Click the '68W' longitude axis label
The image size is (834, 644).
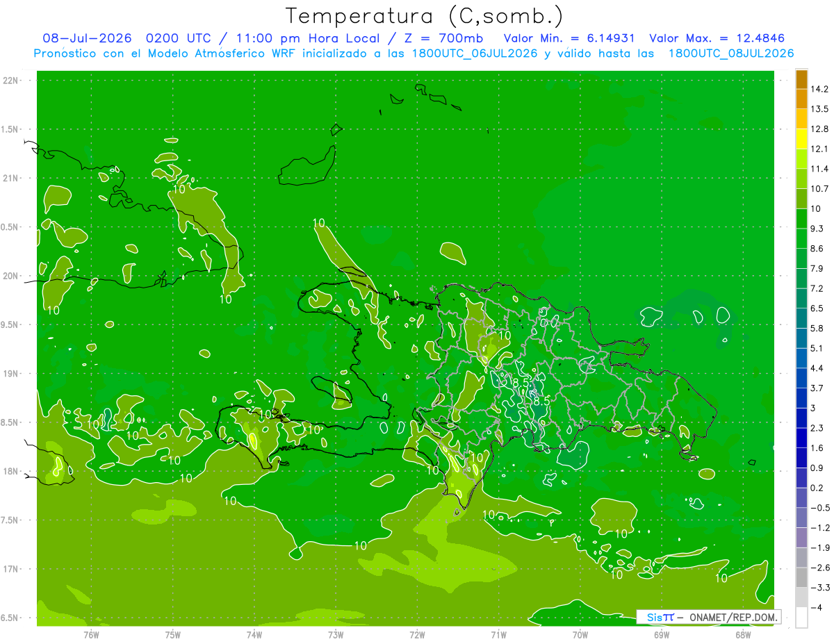(742, 634)
